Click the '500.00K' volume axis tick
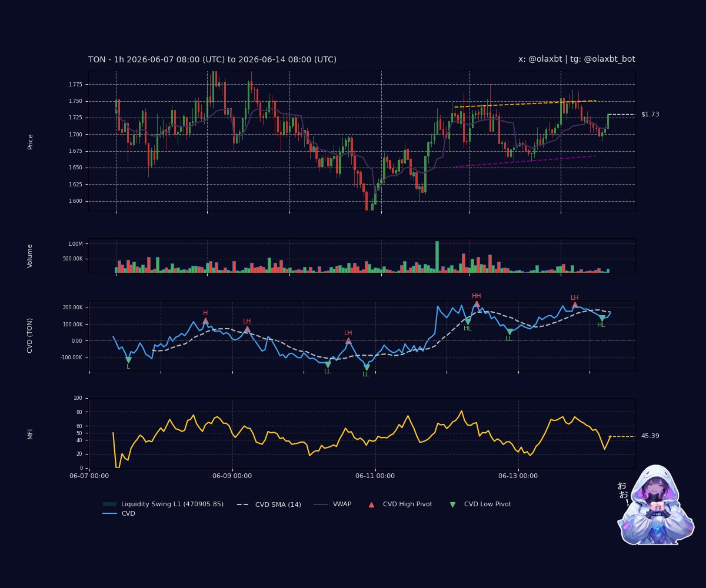706x588 pixels. 73,259
